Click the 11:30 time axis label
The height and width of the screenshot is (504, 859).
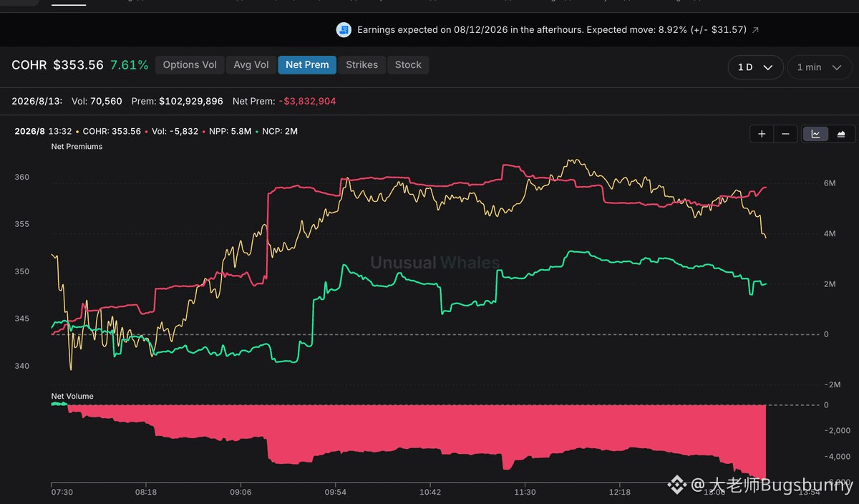click(x=525, y=493)
